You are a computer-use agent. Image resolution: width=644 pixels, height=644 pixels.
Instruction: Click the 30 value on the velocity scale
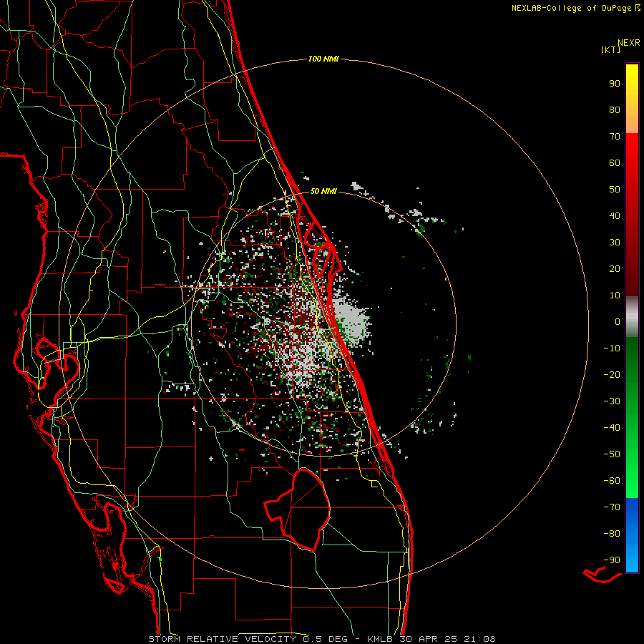click(615, 243)
